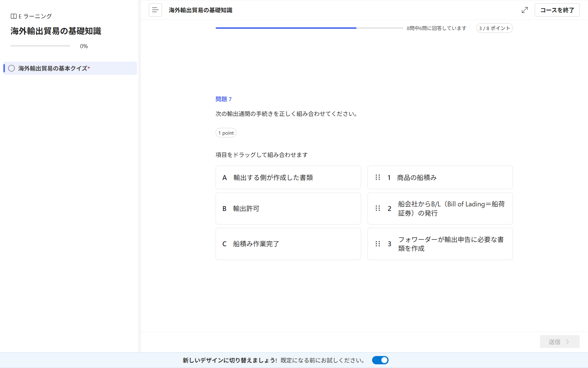This screenshot has width=588, height=368.
Task: Click the 問題 7 heading
Action: tap(224, 99)
